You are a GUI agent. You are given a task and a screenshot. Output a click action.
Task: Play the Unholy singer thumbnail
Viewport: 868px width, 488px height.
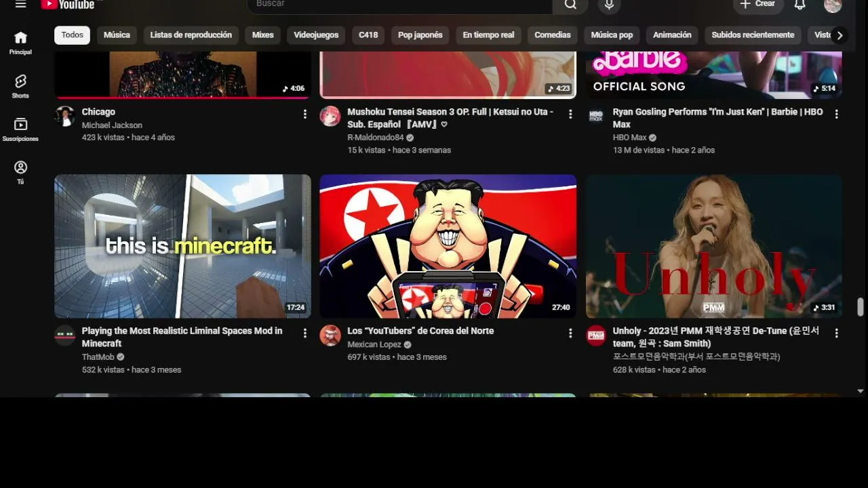point(714,246)
